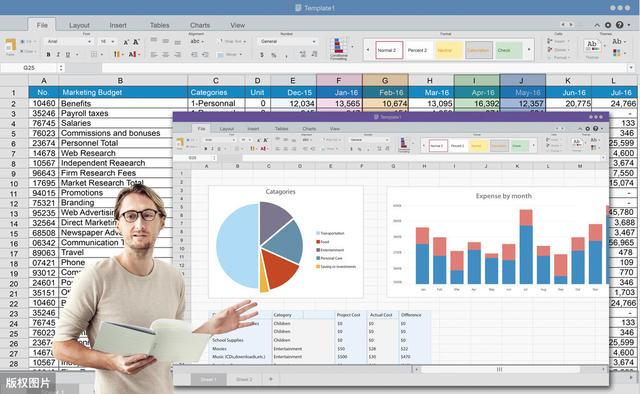Toggle Underline formatting in the back window ribbon
The image size is (640, 394).
[x=68, y=54]
